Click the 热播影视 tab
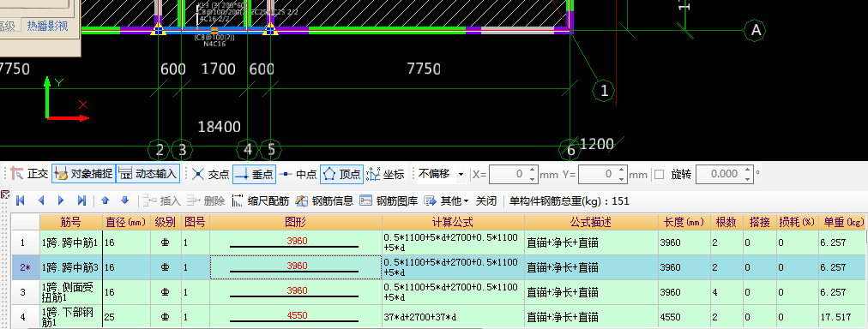 (48, 26)
